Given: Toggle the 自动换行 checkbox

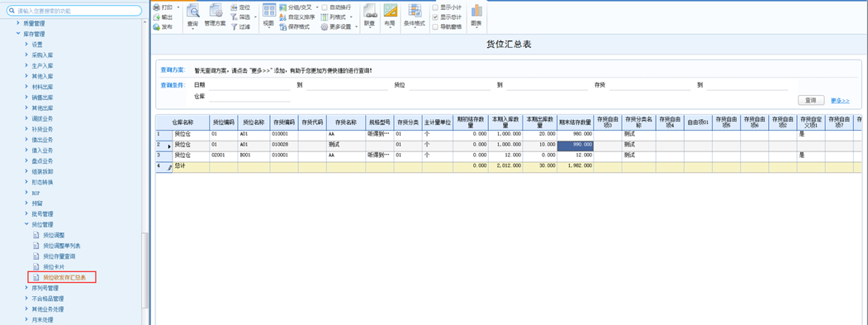Looking at the screenshot, I should pyautogui.click(x=325, y=7).
